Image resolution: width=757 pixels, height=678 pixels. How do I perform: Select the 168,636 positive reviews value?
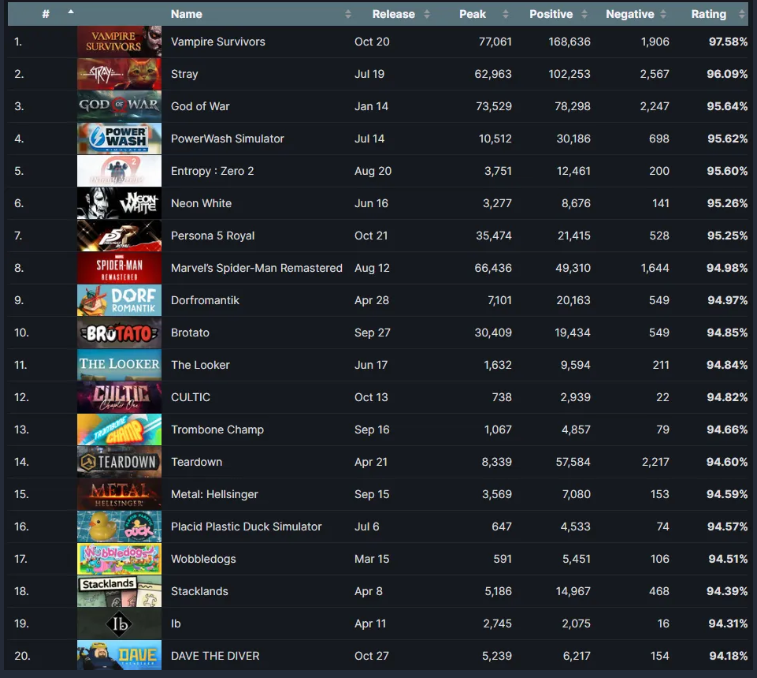point(569,42)
